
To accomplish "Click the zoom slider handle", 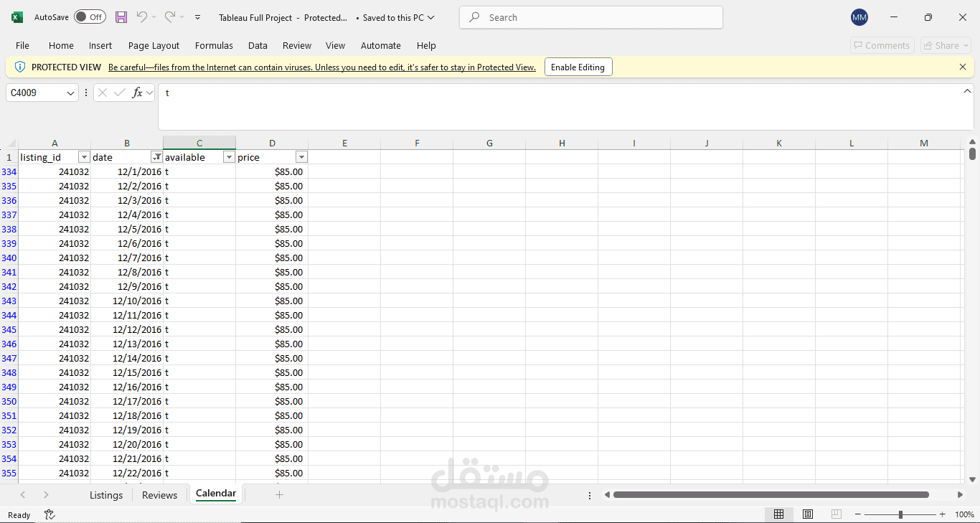I will [900, 514].
